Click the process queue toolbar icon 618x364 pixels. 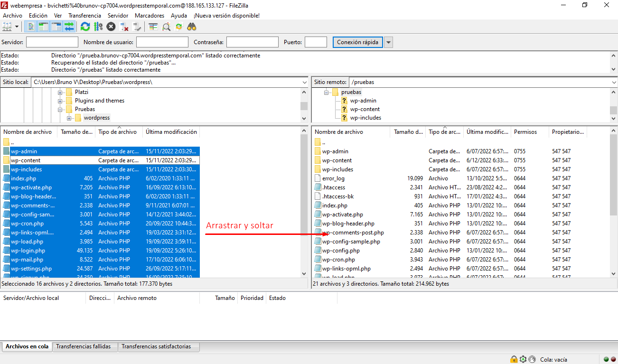(x=98, y=27)
